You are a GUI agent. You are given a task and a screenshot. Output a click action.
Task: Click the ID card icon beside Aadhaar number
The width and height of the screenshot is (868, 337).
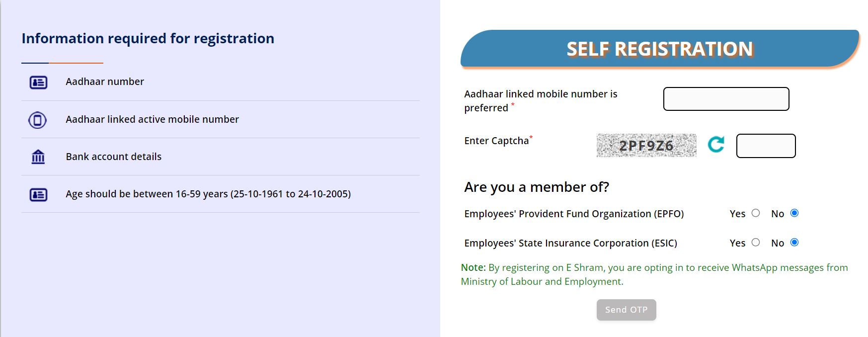[38, 82]
